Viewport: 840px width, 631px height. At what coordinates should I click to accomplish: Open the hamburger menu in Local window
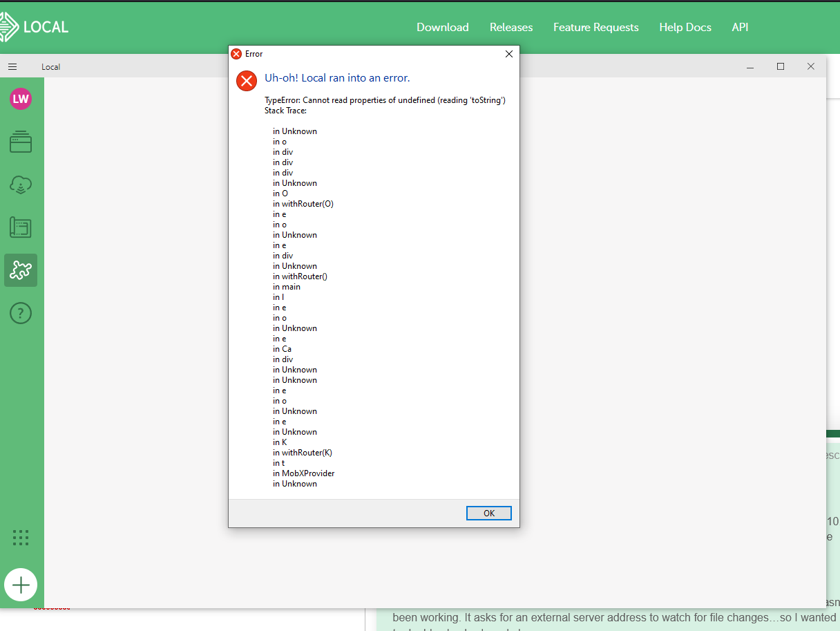(12, 67)
